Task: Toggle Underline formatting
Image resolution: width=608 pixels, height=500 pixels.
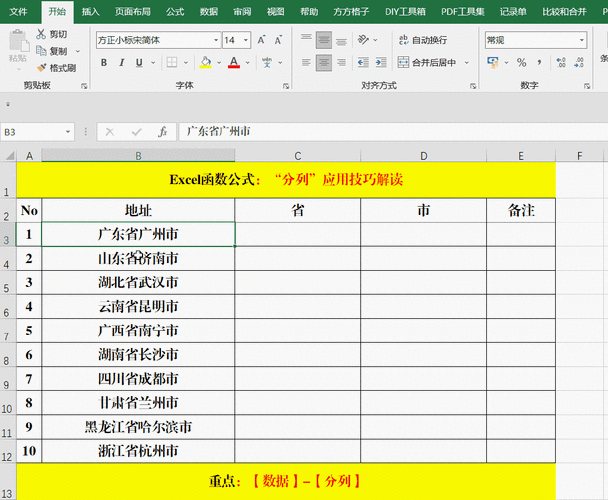Action: pyautogui.click(x=139, y=62)
